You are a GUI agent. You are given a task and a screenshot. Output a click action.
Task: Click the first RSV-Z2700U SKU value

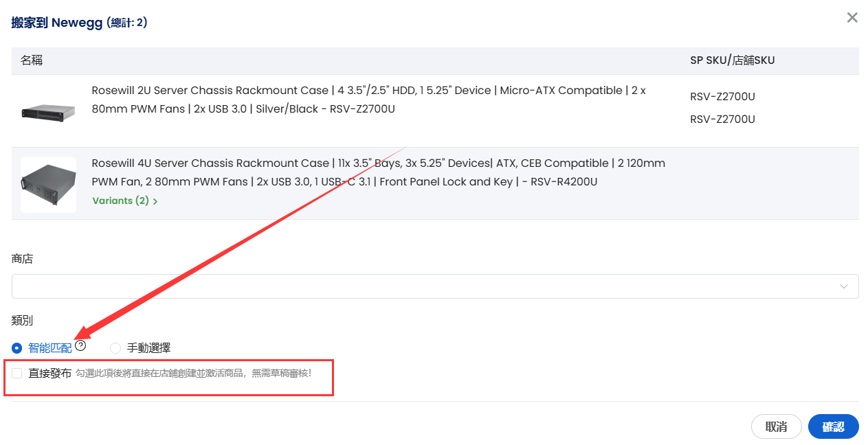tap(722, 97)
